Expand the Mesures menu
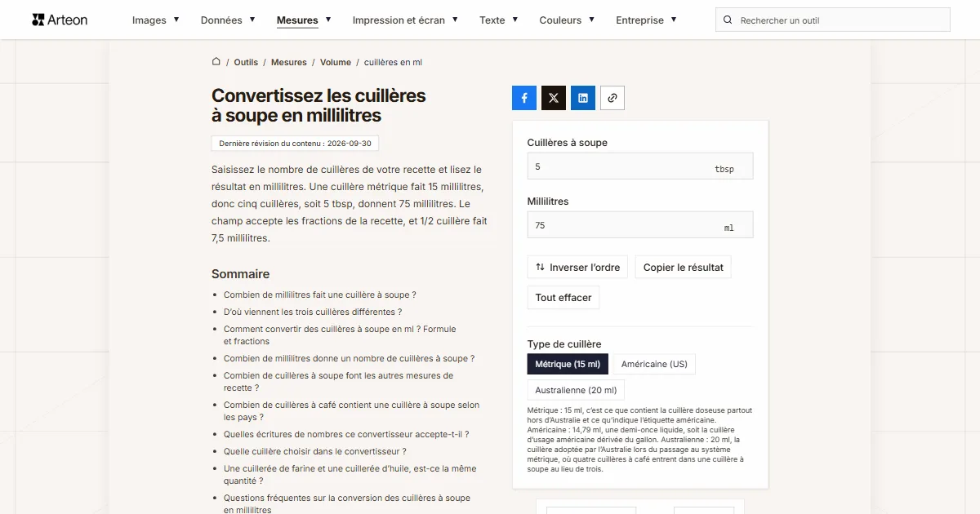 point(304,20)
